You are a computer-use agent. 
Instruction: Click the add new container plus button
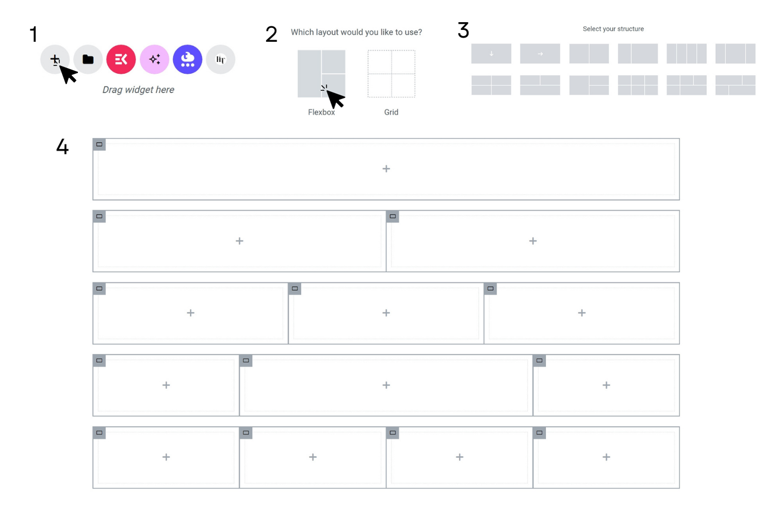[x=55, y=59]
